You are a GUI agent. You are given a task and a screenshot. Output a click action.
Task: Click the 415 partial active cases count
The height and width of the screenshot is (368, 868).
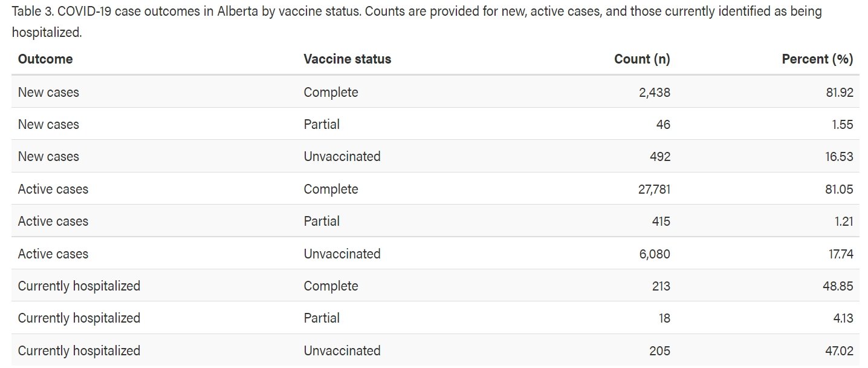(x=661, y=221)
